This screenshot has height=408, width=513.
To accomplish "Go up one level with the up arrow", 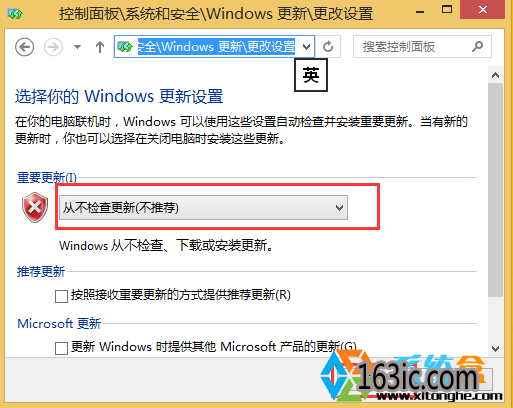I will [x=100, y=47].
